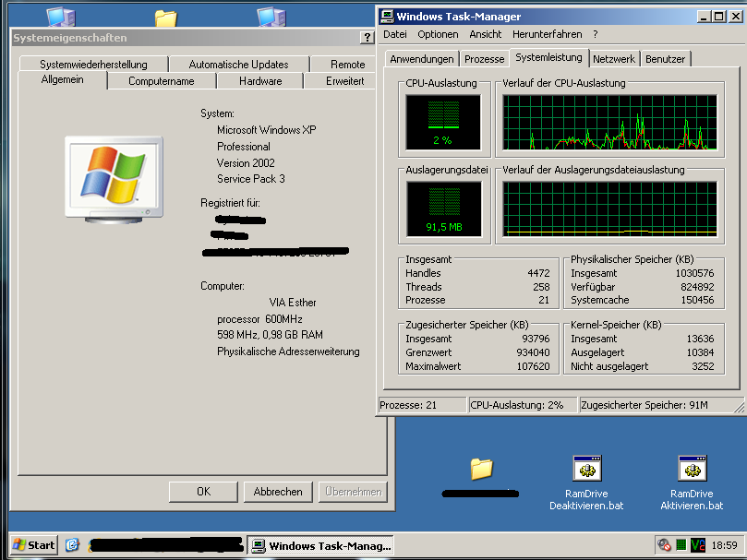
Task: Click the green CPU meter tray icon
Action: coord(681,545)
